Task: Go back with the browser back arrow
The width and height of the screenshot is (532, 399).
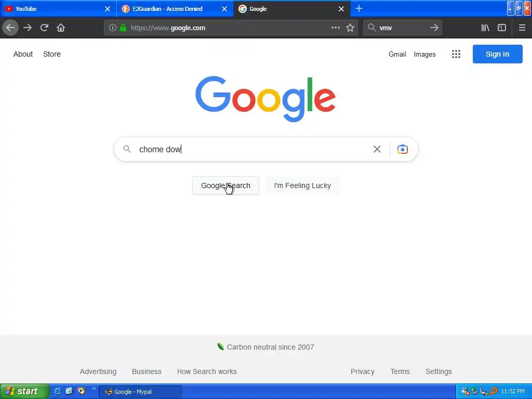Action: [x=10, y=28]
